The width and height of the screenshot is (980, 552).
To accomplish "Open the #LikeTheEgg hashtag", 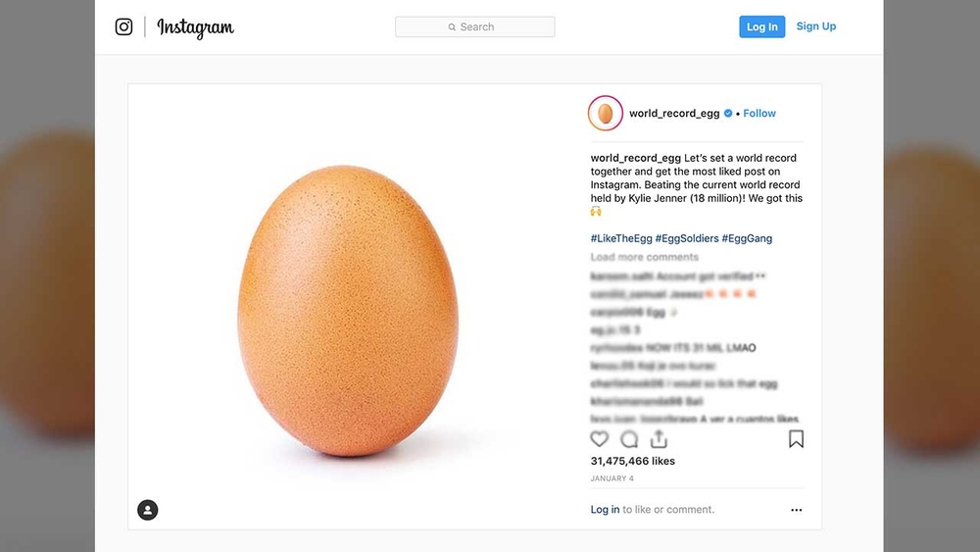I will pyautogui.click(x=620, y=238).
